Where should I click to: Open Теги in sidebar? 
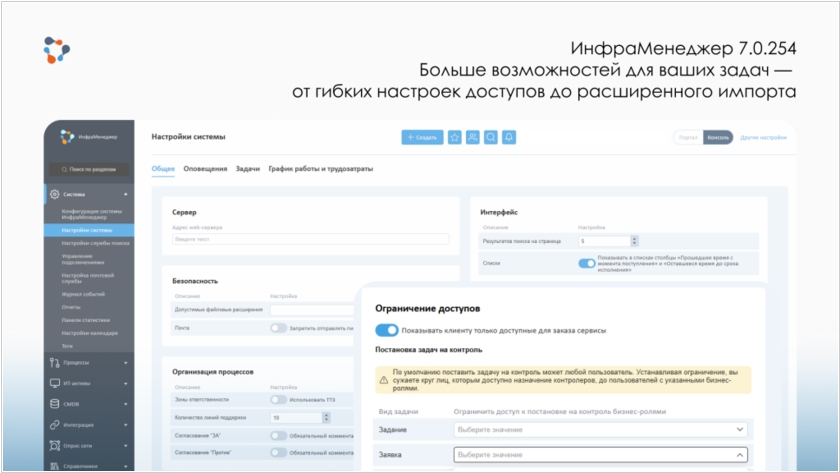[67, 346]
